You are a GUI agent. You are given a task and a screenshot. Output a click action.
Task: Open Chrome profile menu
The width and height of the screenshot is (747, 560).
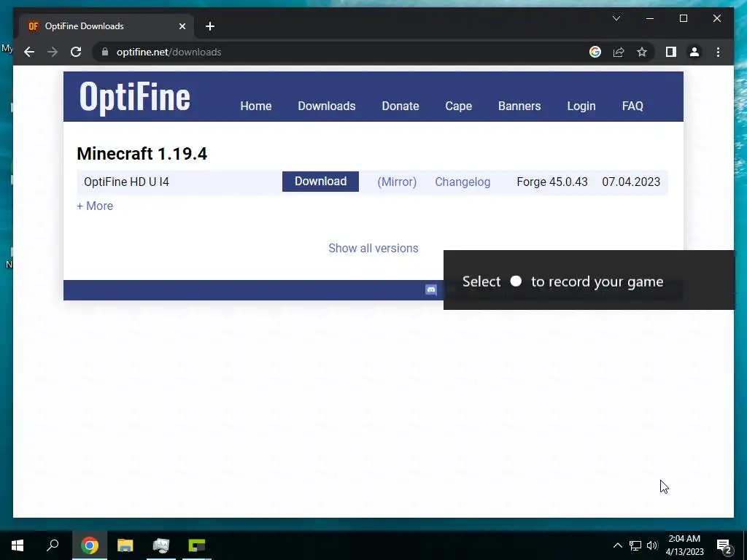pyautogui.click(x=694, y=52)
